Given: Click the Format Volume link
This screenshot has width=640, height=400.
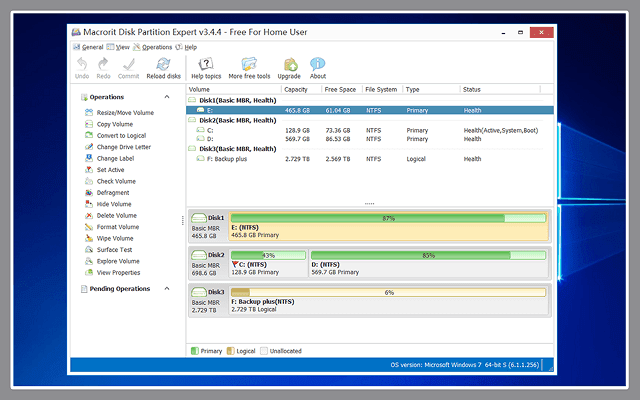Looking at the screenshot, I should (x=117, y=227).
